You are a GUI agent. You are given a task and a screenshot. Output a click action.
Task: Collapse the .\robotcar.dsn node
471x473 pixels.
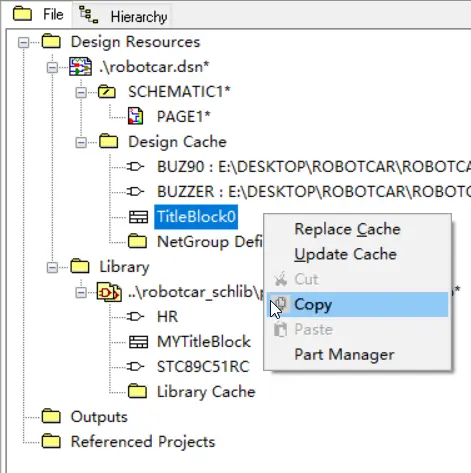[x=52, y=68]
